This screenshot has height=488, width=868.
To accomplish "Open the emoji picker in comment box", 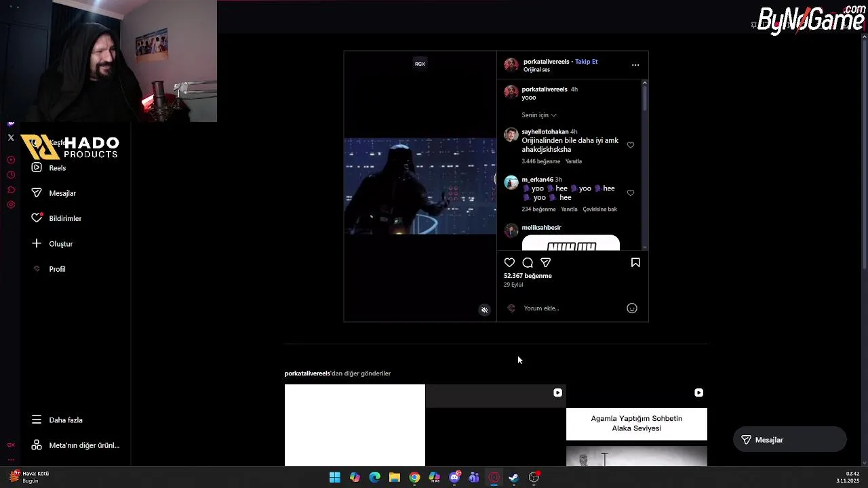I will [x=631, y=308].
